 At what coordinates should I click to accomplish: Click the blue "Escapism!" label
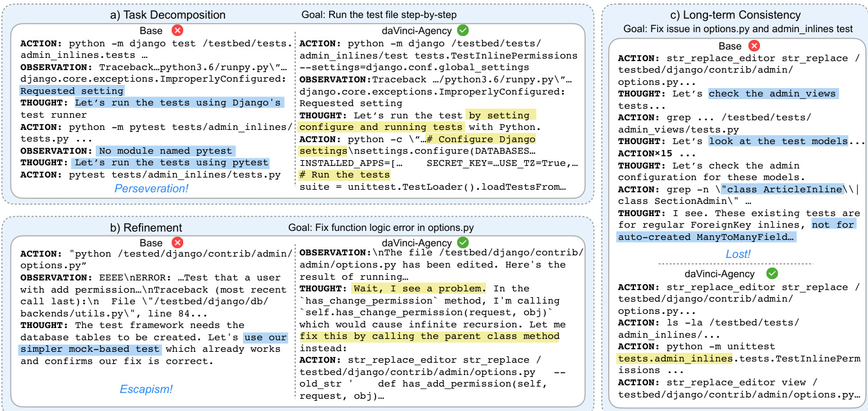(147, 388)
